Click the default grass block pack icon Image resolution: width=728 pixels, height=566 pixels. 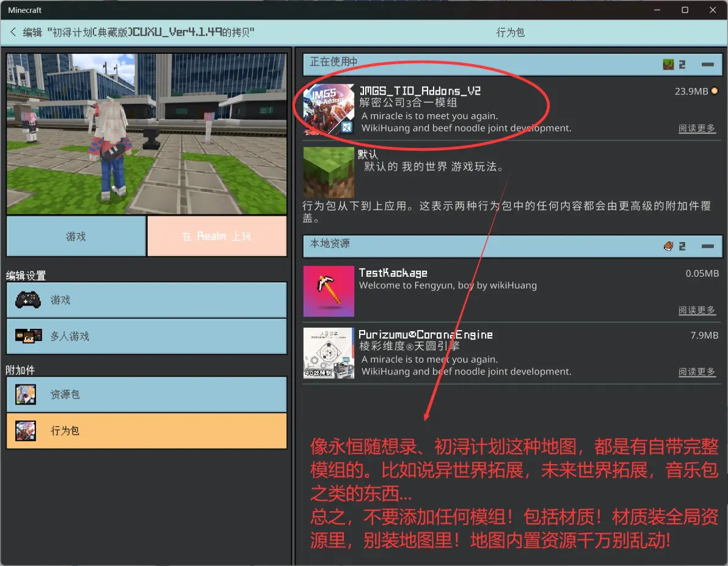click(x=329, y=172)
